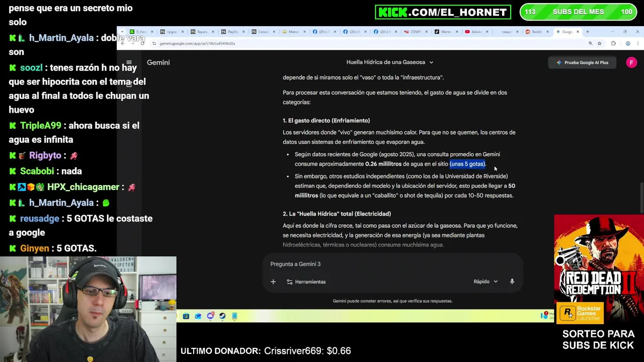
Task: Click the browser address bar URL
Action: point(197,43)
